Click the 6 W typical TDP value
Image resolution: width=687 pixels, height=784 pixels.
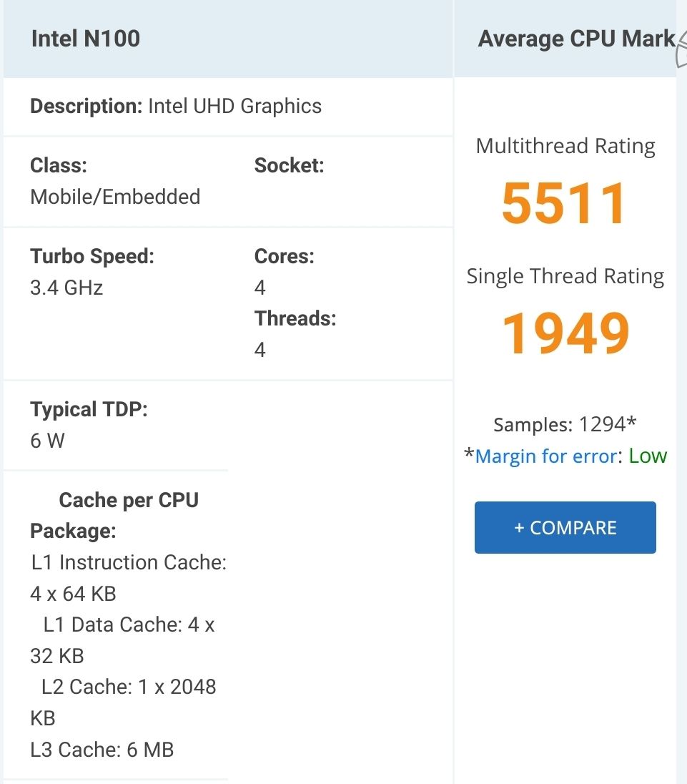tap(47, 441)
